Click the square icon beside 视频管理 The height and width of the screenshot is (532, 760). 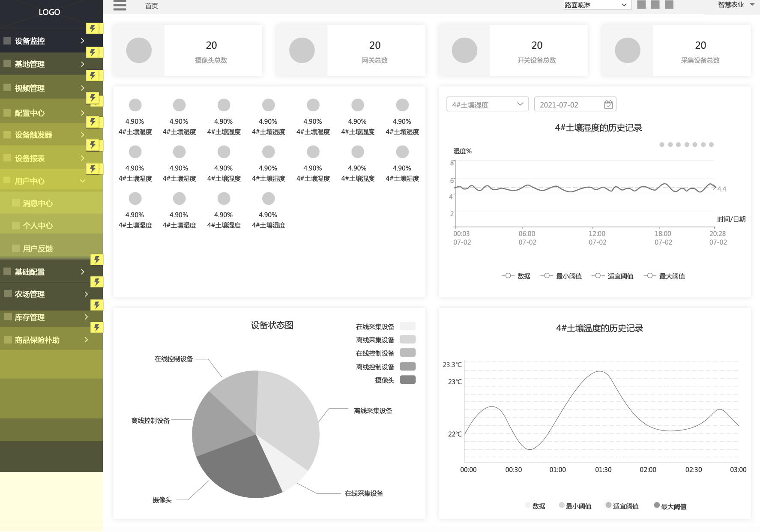pos(7,88)
